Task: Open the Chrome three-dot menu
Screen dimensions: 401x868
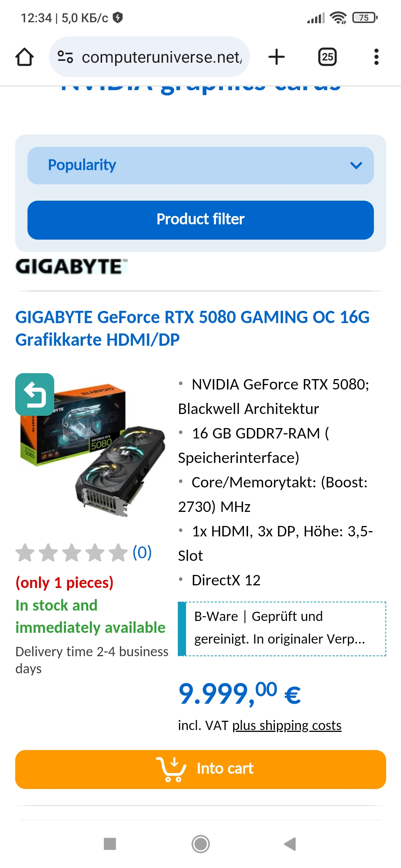Action: 376,57
